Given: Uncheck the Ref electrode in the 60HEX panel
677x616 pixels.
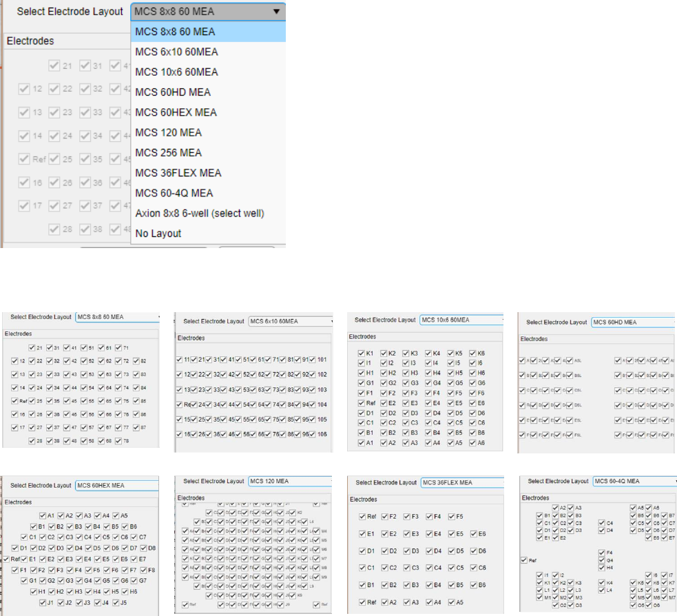Looking at the screenshot, I should point(6,559).
